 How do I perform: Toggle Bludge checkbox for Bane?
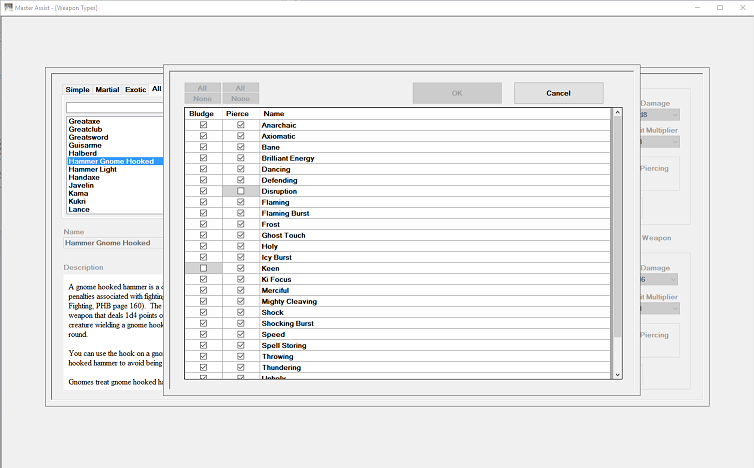click(203, 147)
